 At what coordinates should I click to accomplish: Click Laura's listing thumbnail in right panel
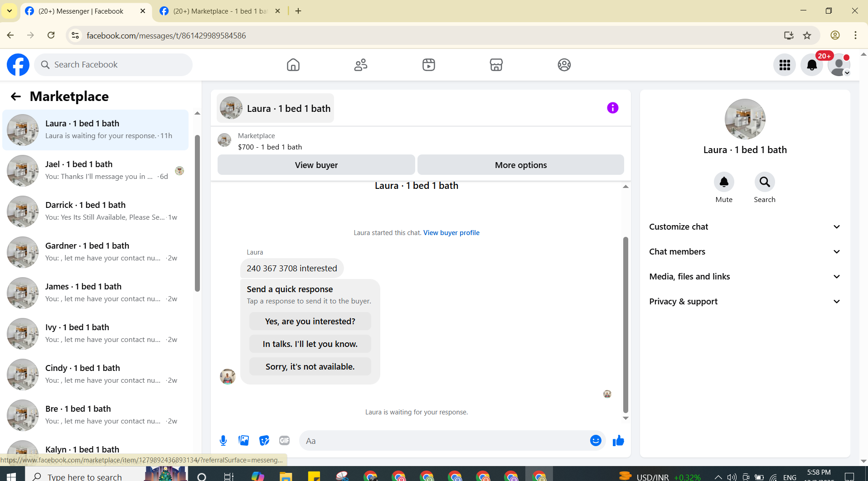pos(745,119)
